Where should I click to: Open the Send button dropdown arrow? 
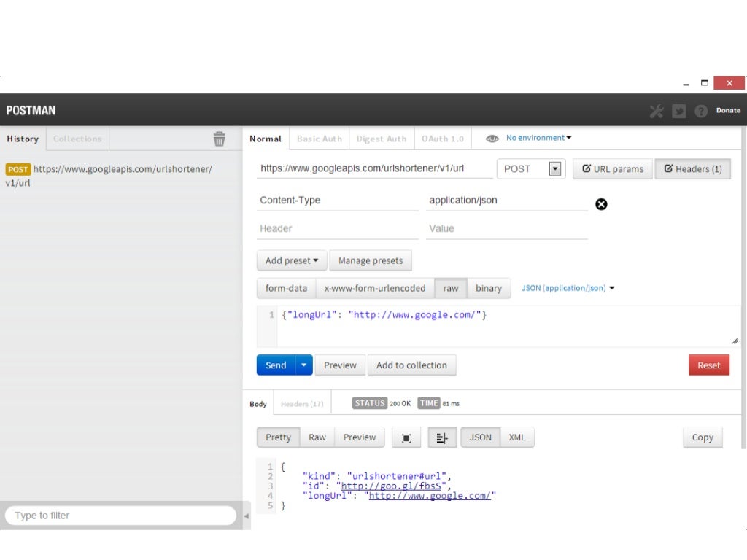pos(304,365)
